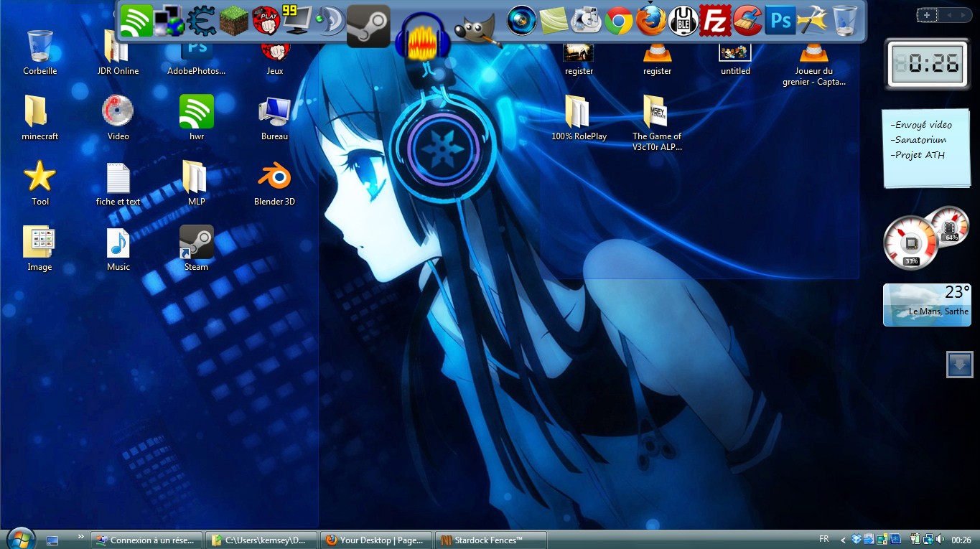Switch to Stardock Fences taskbar window
The height and width of the screenshot is (549, 980).
[x=491, y=540]
